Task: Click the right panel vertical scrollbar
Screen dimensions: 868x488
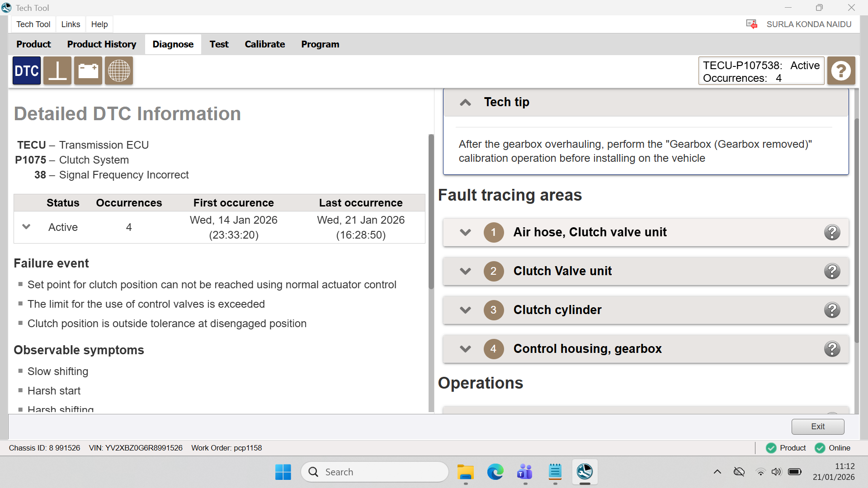Action: (856, 230)
